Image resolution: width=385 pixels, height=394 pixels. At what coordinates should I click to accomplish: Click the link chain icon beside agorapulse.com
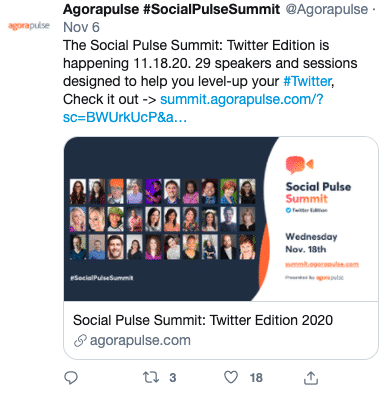pyautogui.click(x=80, y=341)
